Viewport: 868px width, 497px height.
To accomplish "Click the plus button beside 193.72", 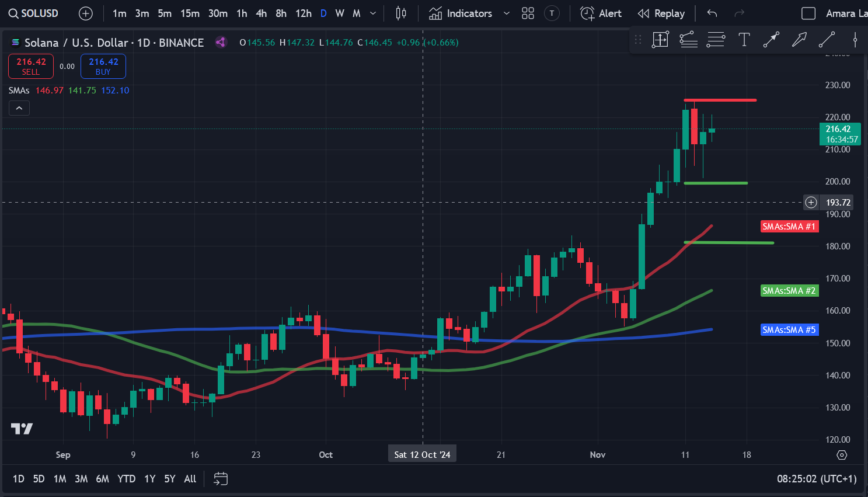I will [x=811, y=203].
